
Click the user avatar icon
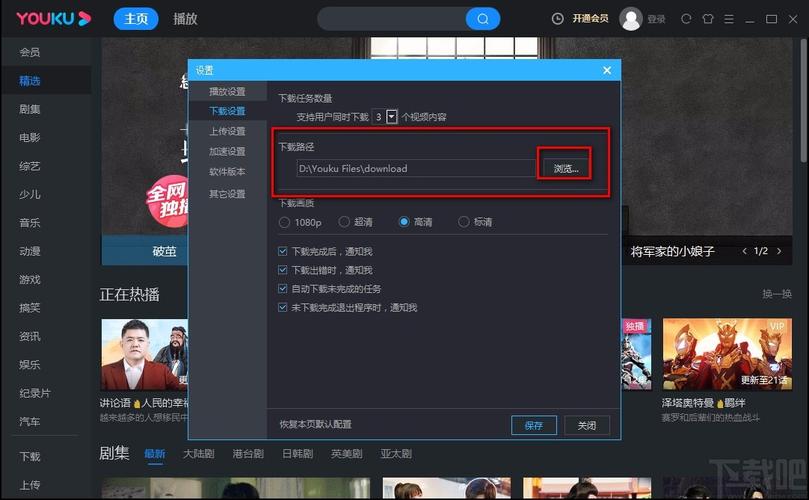(630, 19)
